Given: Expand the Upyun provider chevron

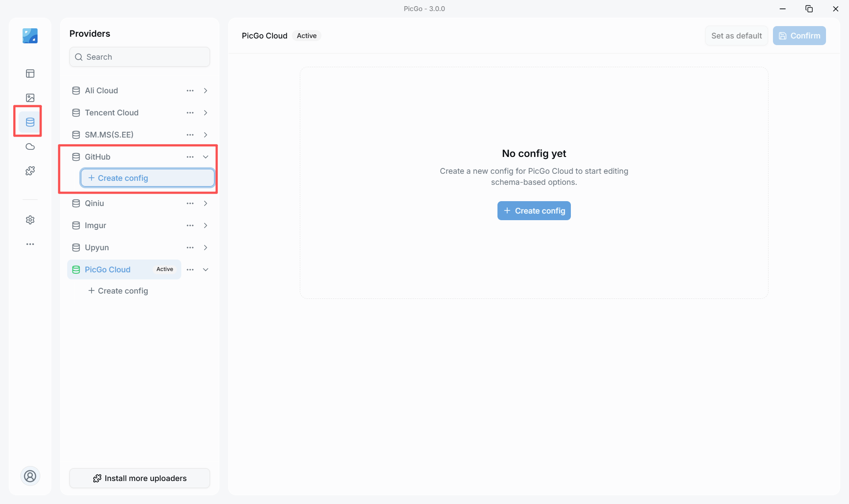Looking at the screenshot, I should [x=206, y=248].
